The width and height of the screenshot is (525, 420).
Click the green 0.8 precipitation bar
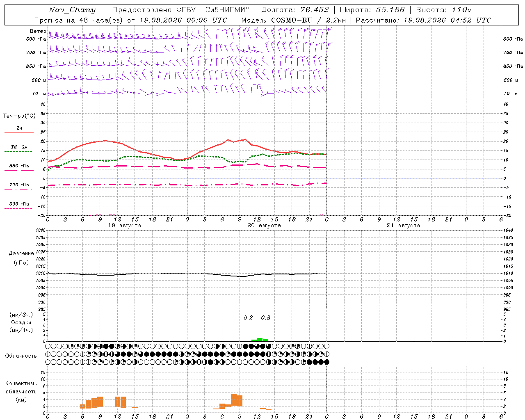coord(260,340)
